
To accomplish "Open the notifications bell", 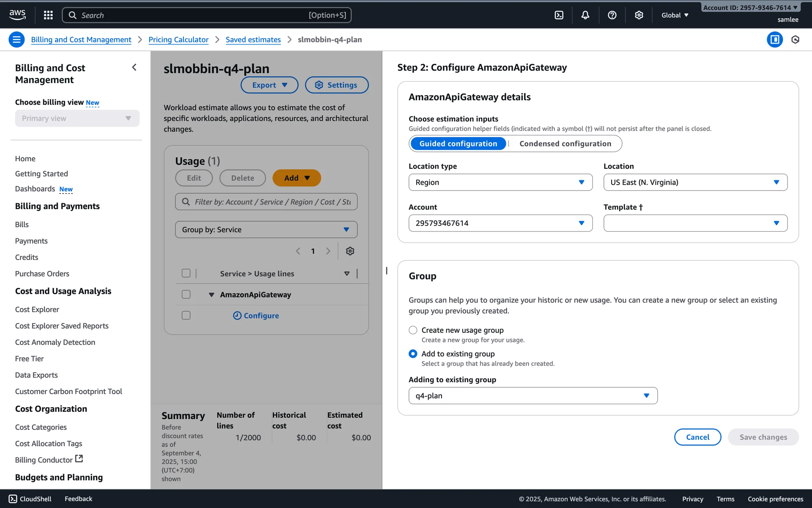I will 585,15.
